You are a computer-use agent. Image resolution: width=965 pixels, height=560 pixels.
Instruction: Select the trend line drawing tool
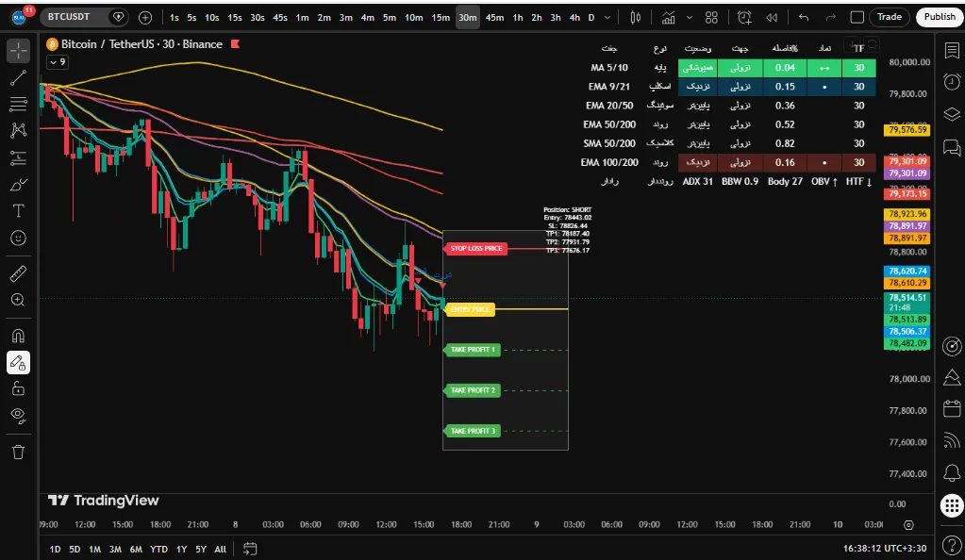pos(19,77)
